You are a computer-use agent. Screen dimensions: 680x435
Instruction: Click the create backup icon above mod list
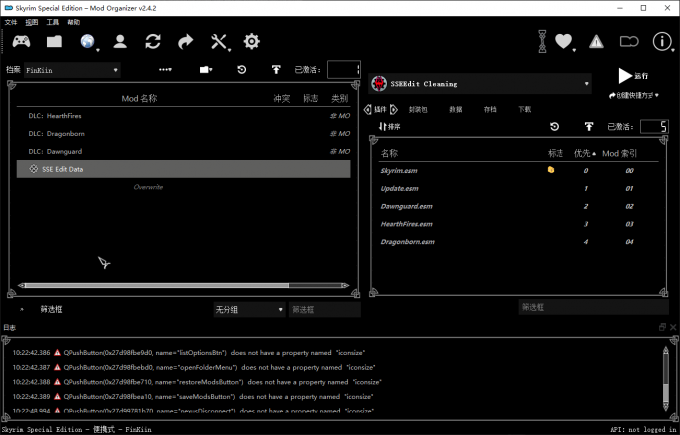(276, 69)
